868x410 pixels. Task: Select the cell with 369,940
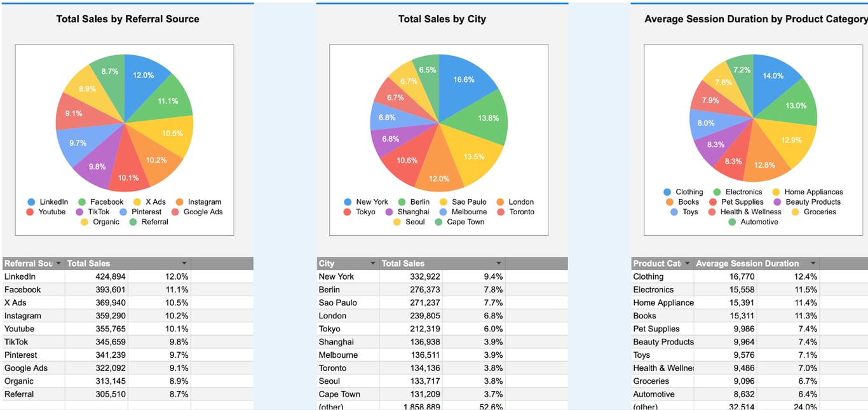tap(96, 303)
